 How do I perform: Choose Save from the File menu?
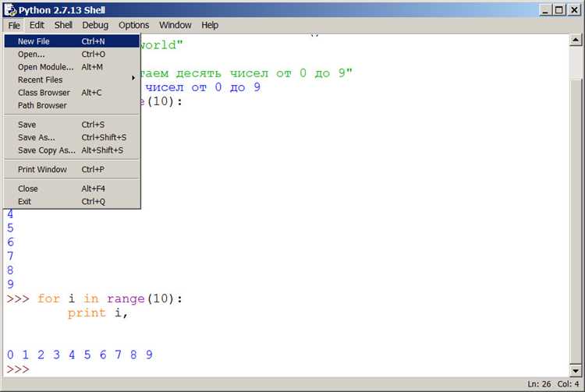(x=72, y=125)
